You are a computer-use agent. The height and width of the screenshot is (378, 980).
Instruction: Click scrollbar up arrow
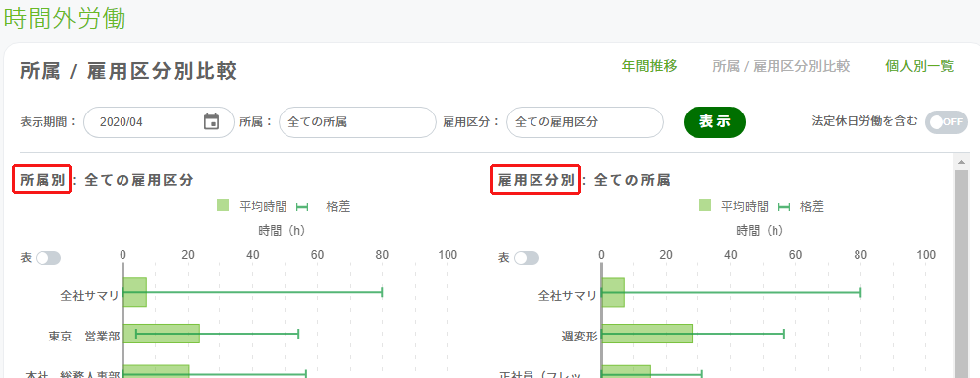tap(962, 163)
